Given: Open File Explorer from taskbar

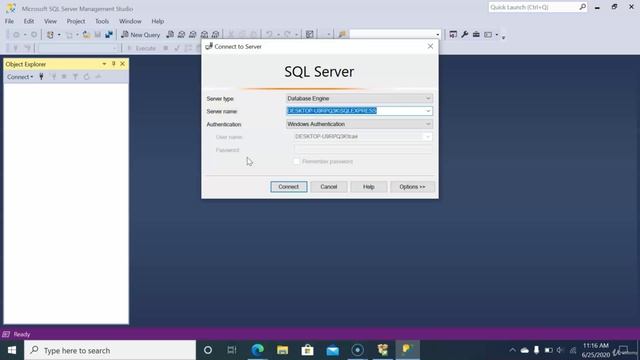Looking at the screenshot, I should 282,350.
